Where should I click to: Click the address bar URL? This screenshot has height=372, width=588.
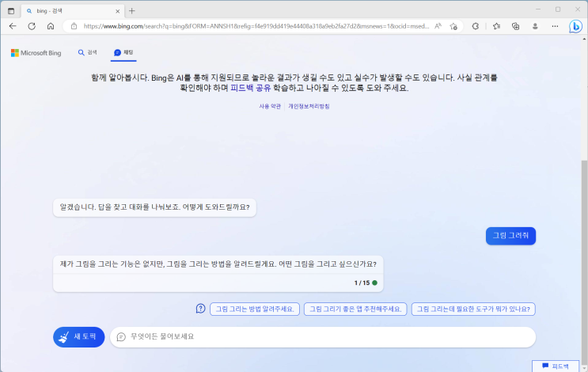coord(256,26)
